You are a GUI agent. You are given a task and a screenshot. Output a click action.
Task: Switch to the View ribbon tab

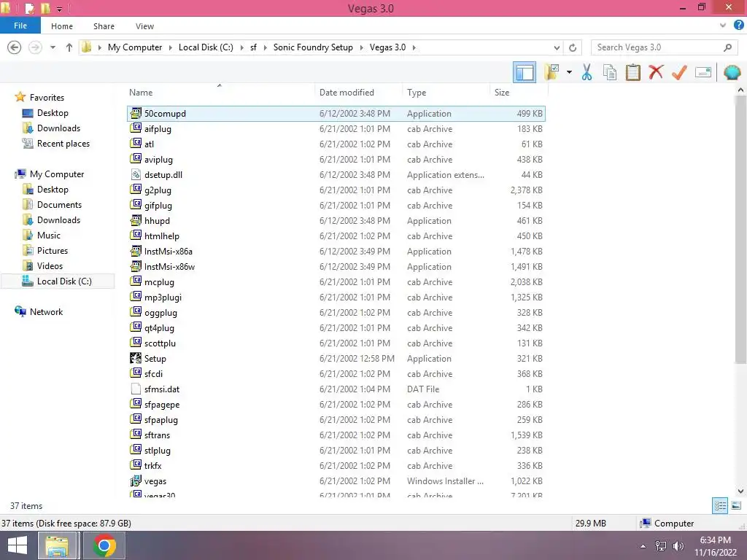[x=144, y=26]
